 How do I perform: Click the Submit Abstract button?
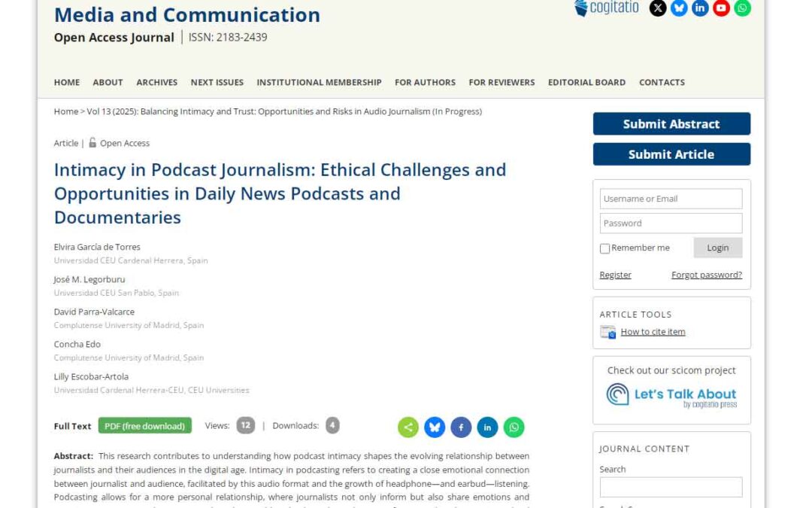click(671, 124)
